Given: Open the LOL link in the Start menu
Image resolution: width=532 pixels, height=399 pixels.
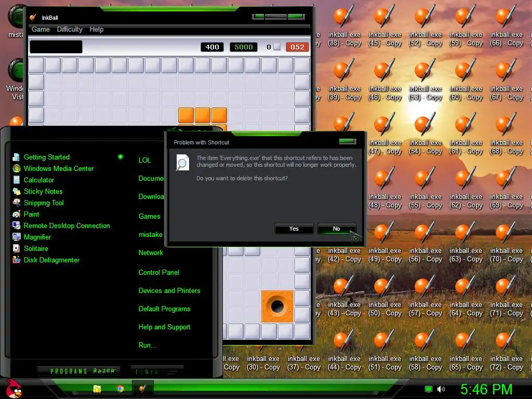Looking at the screenshot, I should point(144,160).
